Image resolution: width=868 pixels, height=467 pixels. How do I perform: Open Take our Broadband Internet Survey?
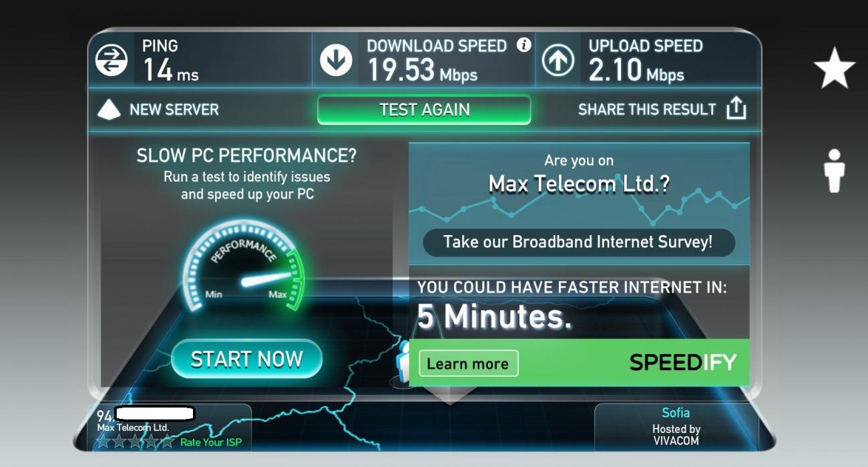point(579,242)
